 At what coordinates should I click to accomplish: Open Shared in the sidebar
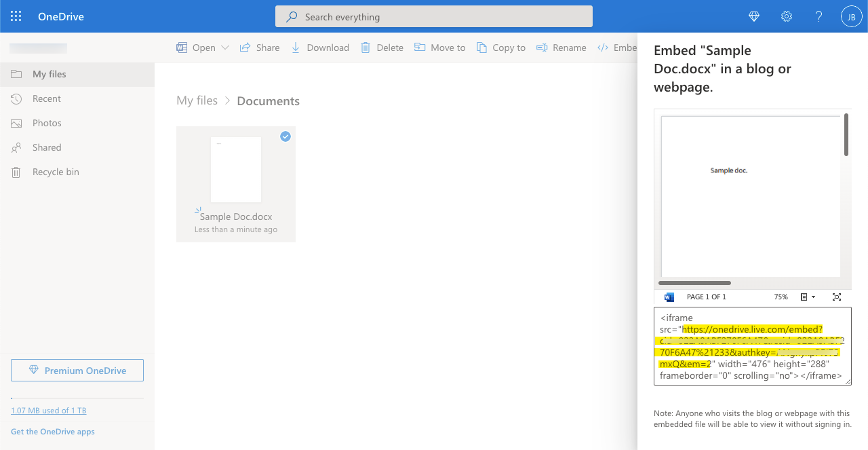tap(77, 147)
